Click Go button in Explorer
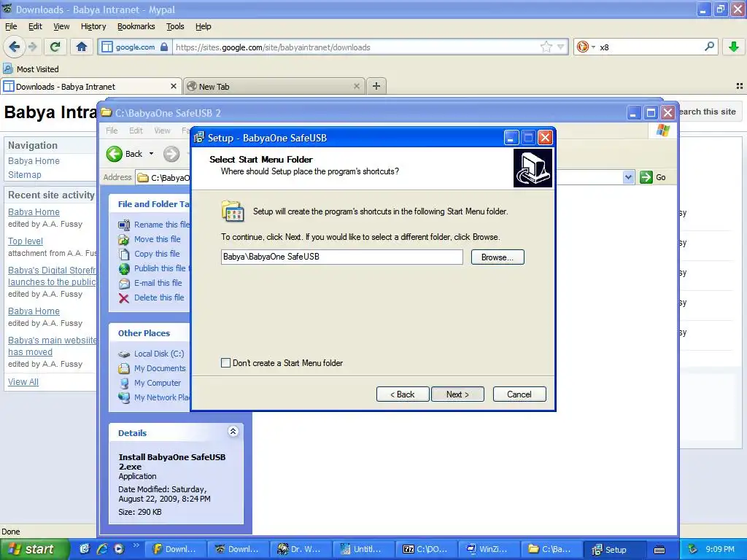747x560 pixels. point(654,177)
